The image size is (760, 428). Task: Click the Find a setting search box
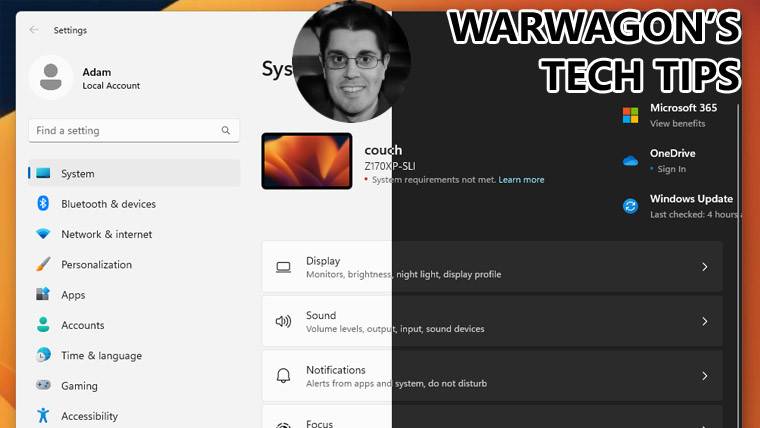(134, 130)
